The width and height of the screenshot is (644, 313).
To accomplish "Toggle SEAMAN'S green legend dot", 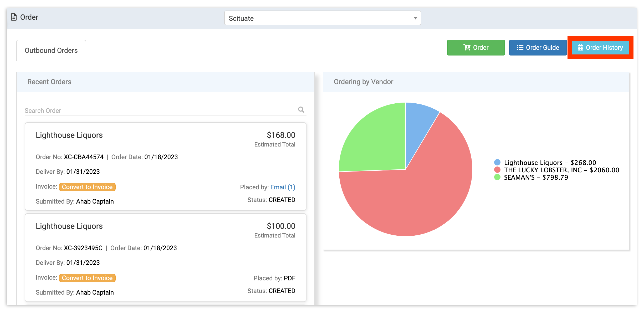I will 497,177.
